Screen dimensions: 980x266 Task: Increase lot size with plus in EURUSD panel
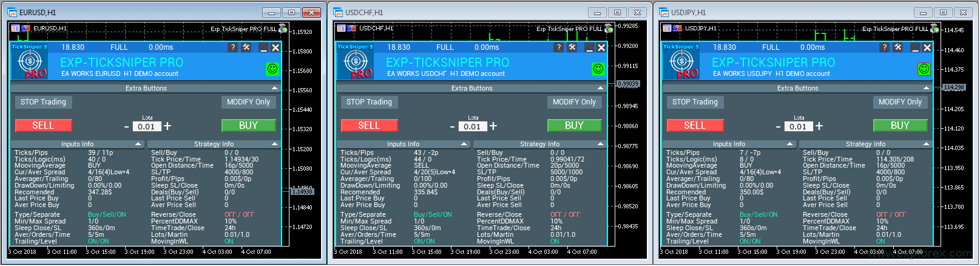[x=167, y=126]
